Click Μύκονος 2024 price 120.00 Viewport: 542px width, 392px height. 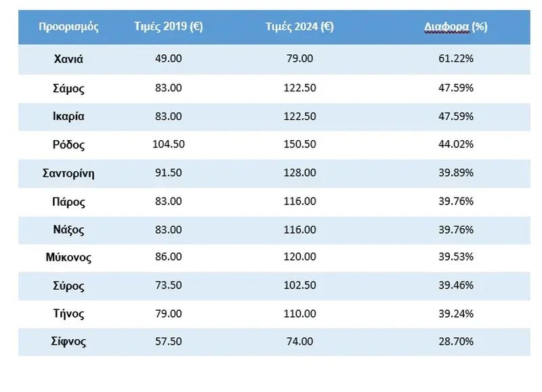click(x=299, y=257)
